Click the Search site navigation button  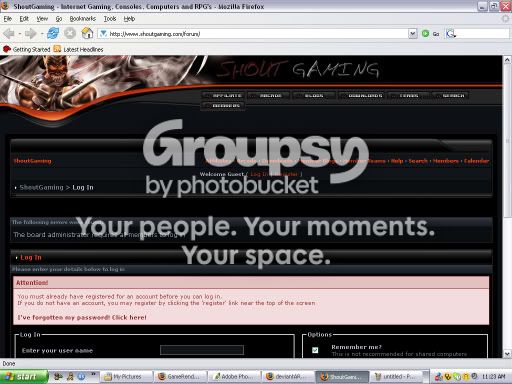pyautogui.click(x=451, y=96)
